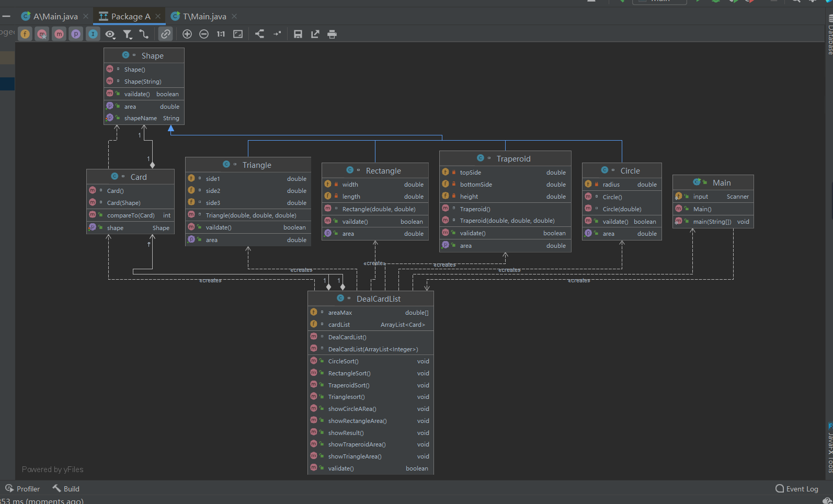Set diagram to actual size 1:1

(x=221, y=35)
